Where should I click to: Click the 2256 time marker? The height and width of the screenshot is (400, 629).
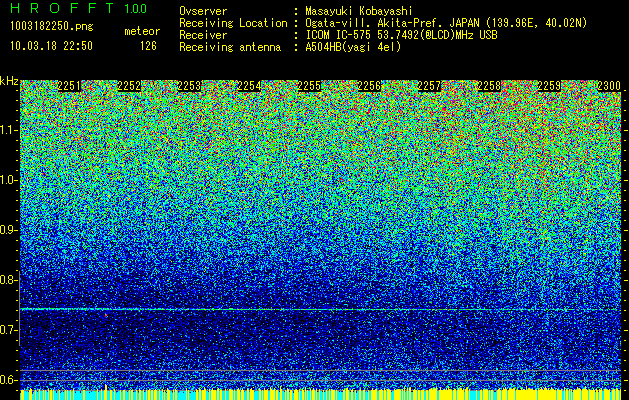(369, 86)
